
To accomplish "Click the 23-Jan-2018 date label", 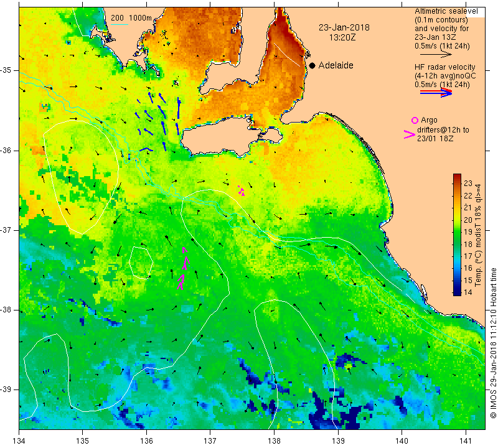I will 344,27.
